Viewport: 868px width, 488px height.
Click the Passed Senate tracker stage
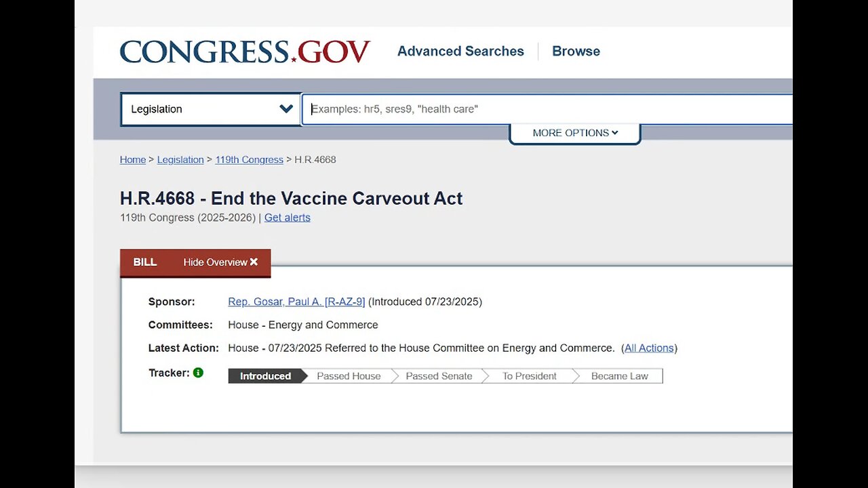point(439,376)
